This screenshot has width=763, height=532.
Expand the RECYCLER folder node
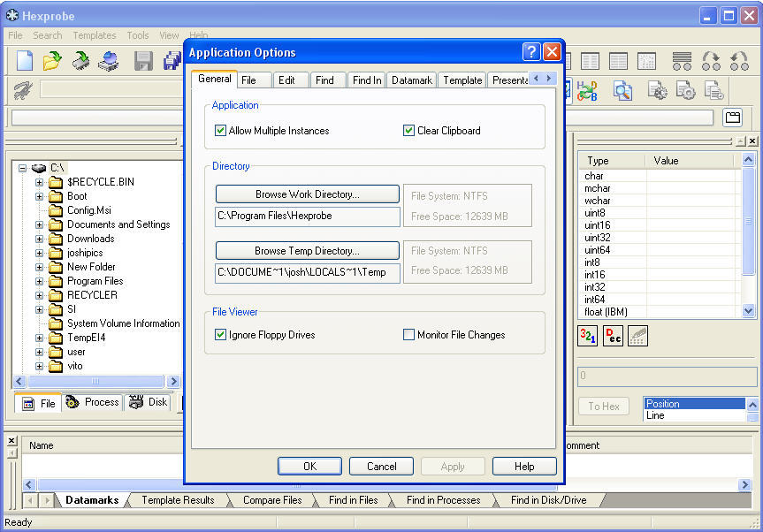click(x=40, y=295)
